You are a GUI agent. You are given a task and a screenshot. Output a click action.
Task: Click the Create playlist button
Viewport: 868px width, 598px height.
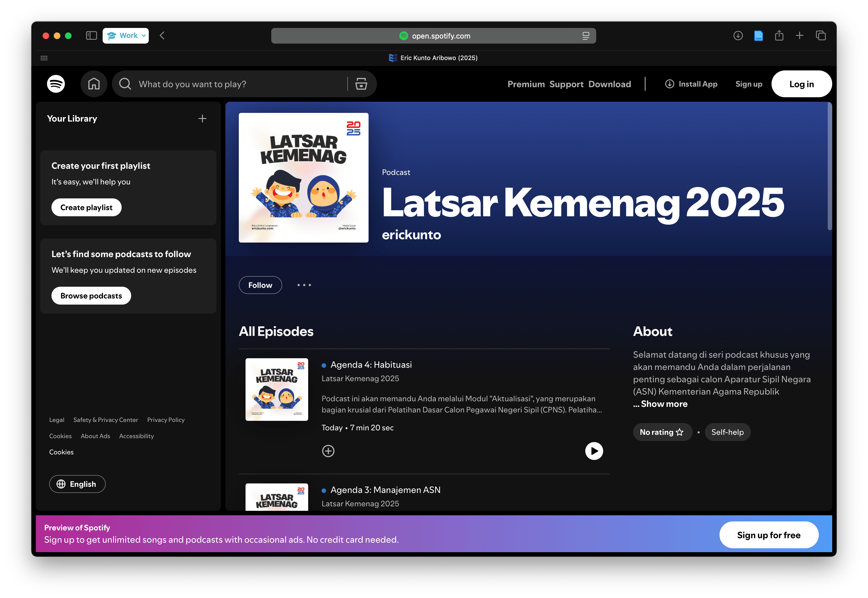(x=86, y=208)
